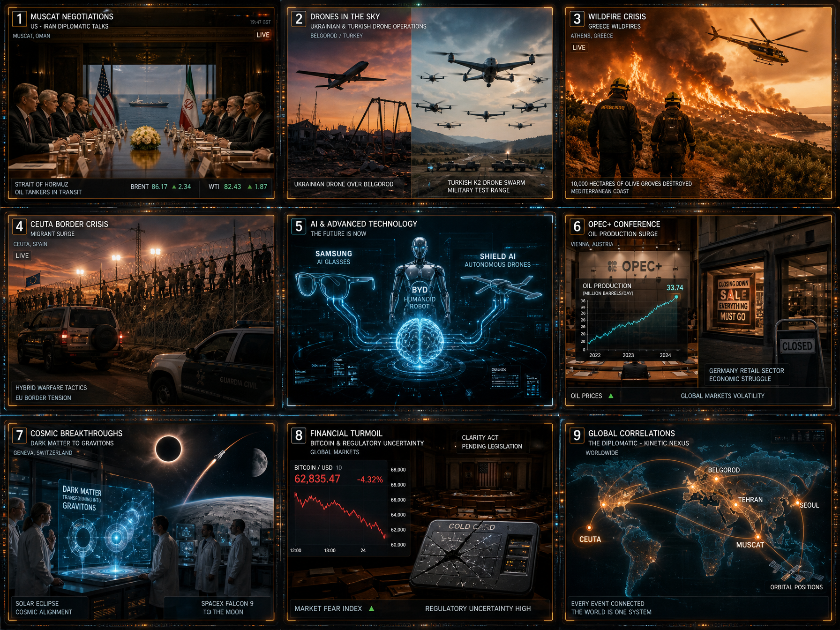840x630 pixels.
Task: Click the Bitcoin price 62,835.47
Action: click(317, 479)
